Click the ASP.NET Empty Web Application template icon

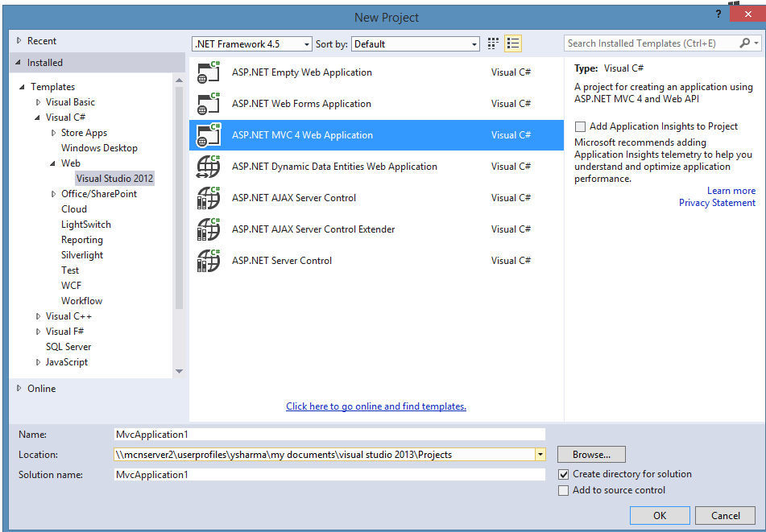tap(209, 72)
